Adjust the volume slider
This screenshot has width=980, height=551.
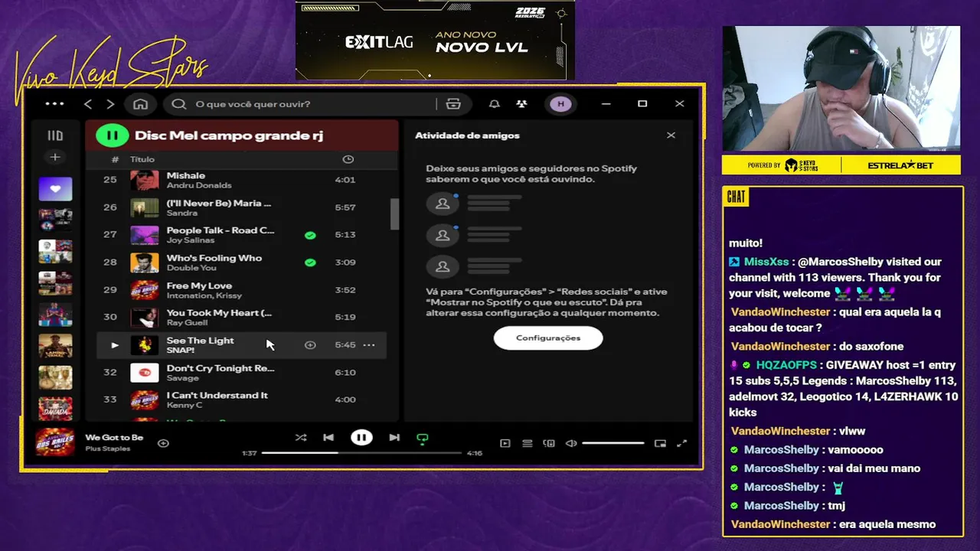point(612,443)
